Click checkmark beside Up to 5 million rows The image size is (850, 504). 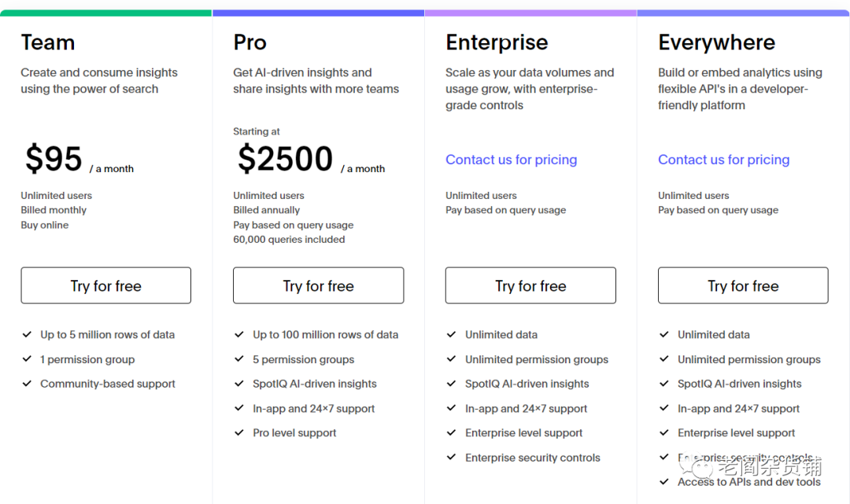27,334
